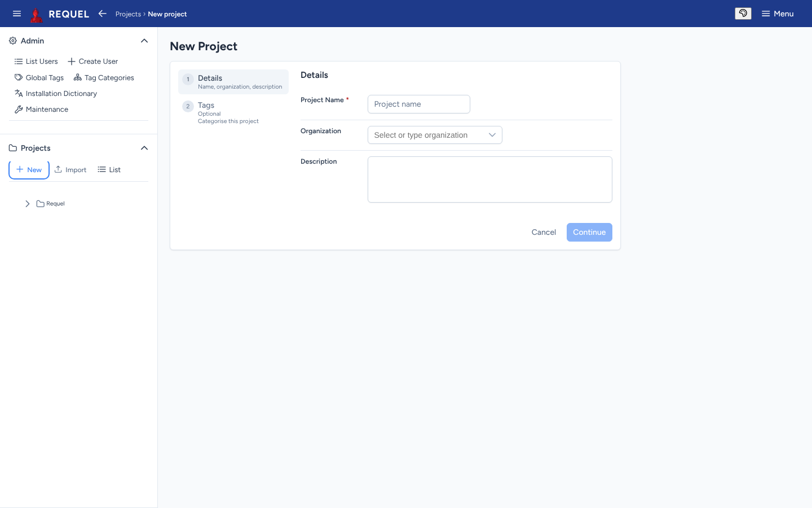812x508 pixels.
Task: Expand the Requel tree node chevron
Action: [27, 204]
